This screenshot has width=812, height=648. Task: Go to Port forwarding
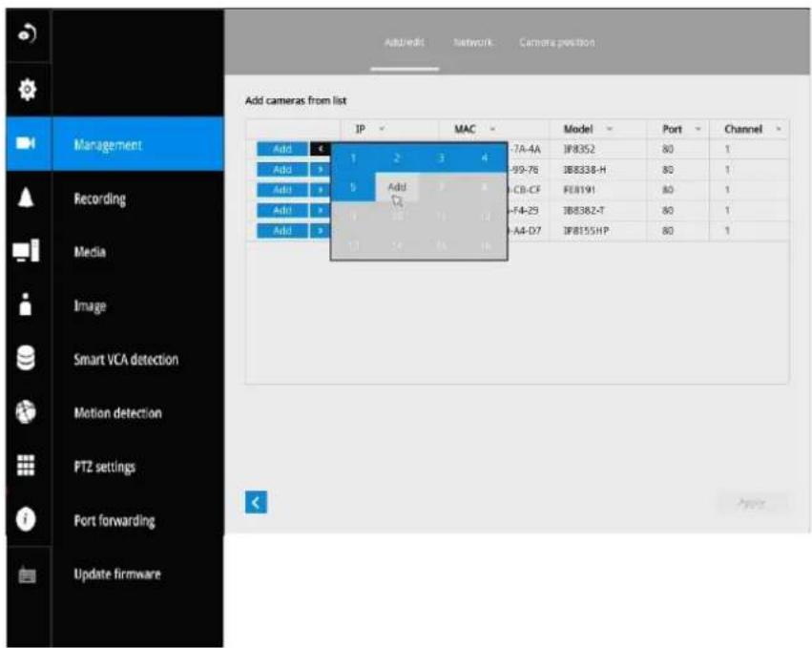pos(115,520)
